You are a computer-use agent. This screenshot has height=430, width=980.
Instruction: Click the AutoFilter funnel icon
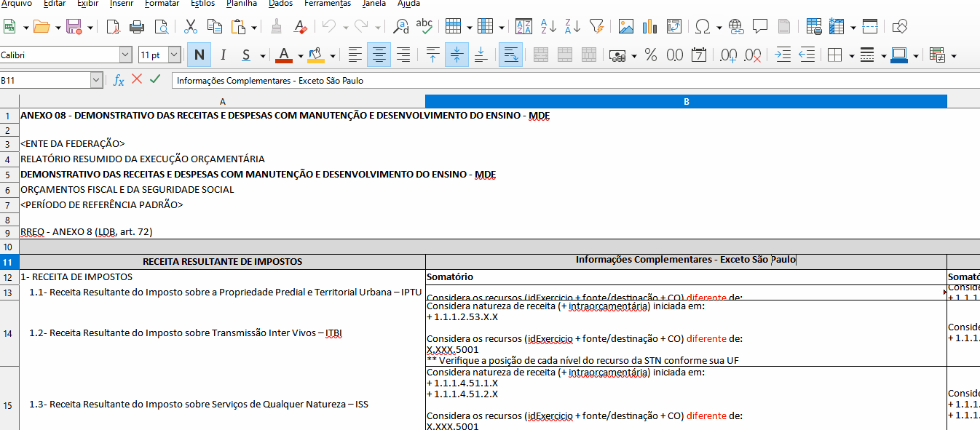596,27
